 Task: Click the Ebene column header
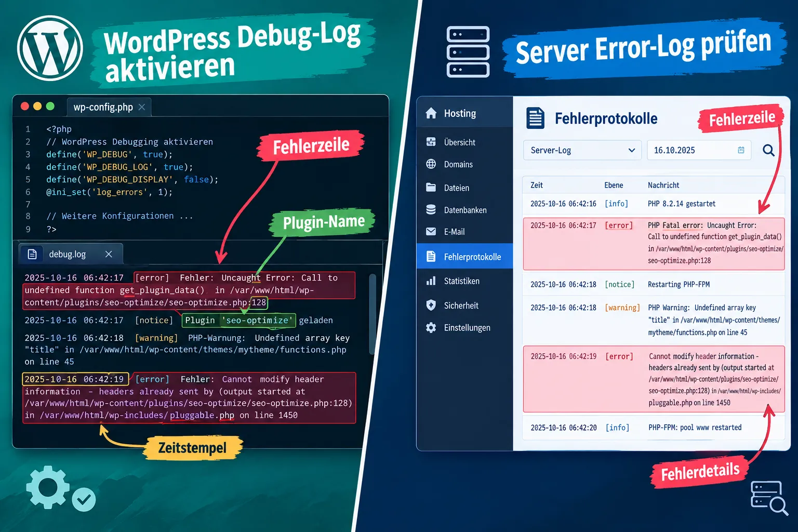click(x=614, y=185)
